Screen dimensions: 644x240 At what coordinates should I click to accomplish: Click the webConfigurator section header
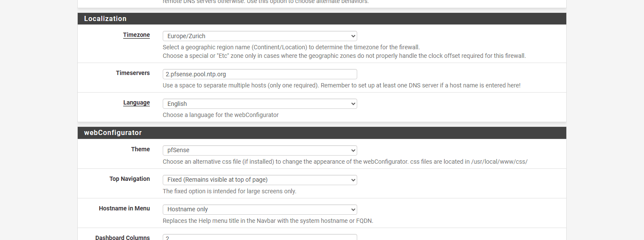click(113, 132)
